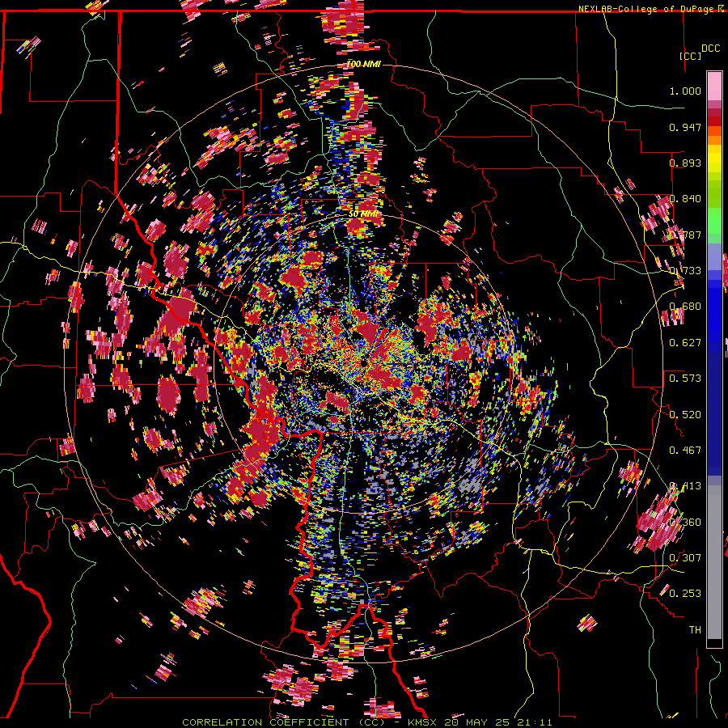The width and height of the screenshot is (728, 728).
Task: Click the TH threshold label on legend
Action: pos(695,630)
